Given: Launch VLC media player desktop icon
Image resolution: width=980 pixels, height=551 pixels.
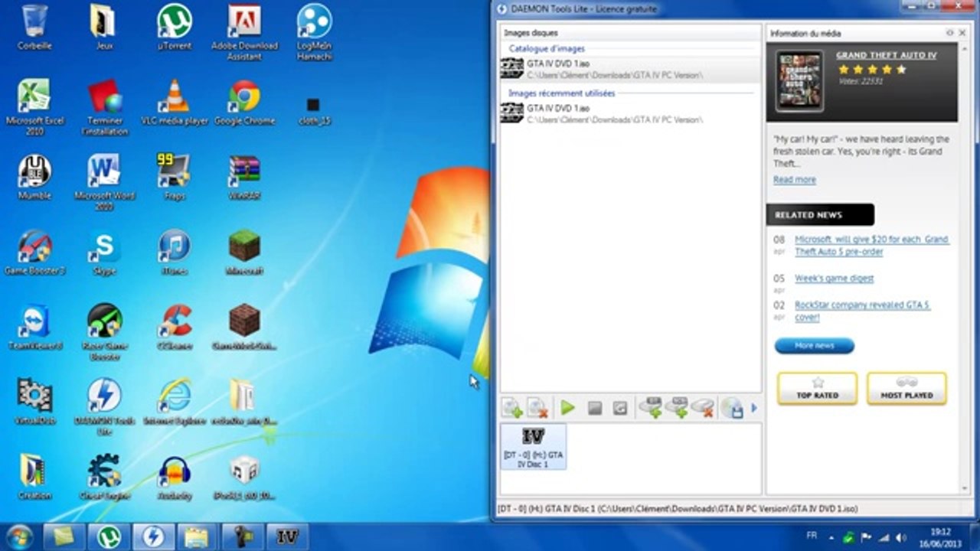Looking at the screenshot, I should pyautogui.click(x=175, y=102).
